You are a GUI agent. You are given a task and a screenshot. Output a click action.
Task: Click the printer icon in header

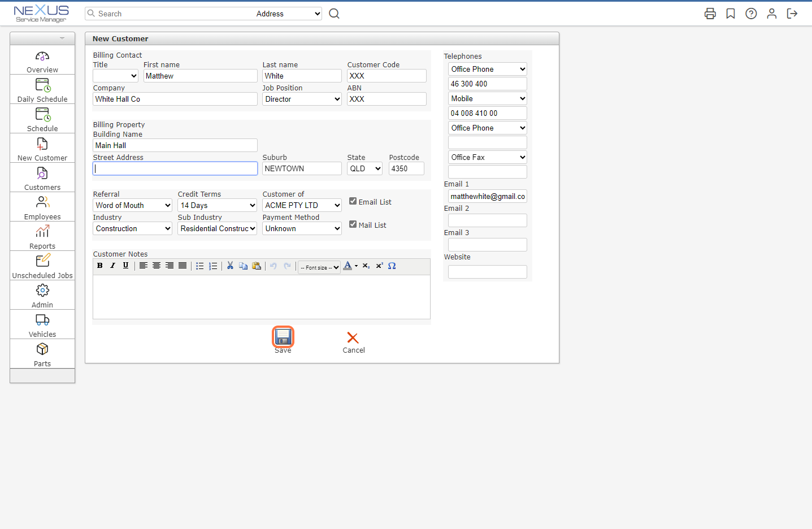tap(710, 14)
